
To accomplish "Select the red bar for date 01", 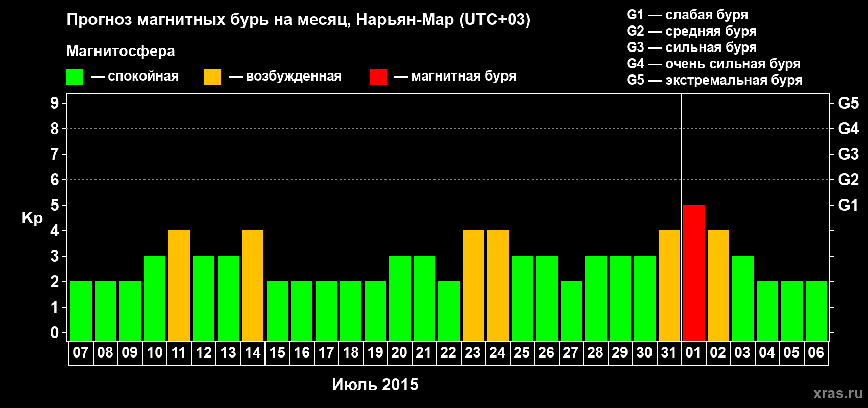I will 694,273.
